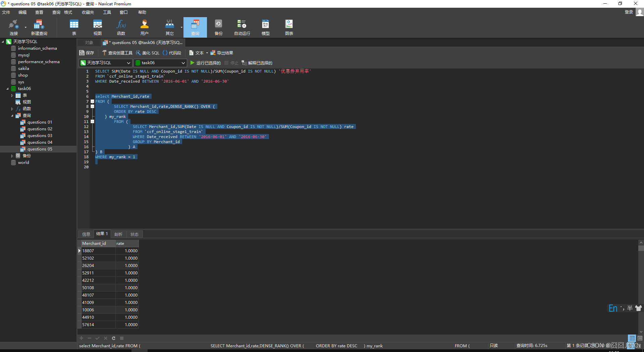The width and height of the screenshot is (644, 352).
Task: Click the 登录 login link
Action: click(x=629, y=12)
